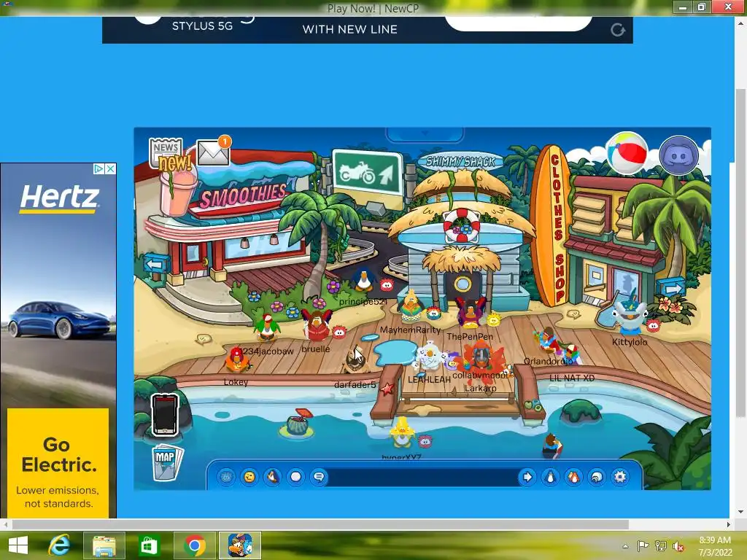Click the penguin named ThePenPen
Screen dimensions: 747x560
(x=471, y=313)
